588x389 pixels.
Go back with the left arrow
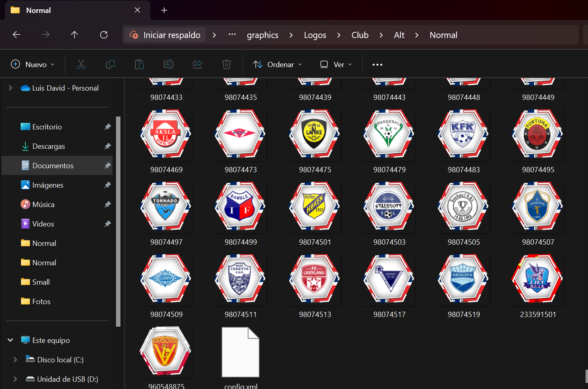tap(17, 35)
